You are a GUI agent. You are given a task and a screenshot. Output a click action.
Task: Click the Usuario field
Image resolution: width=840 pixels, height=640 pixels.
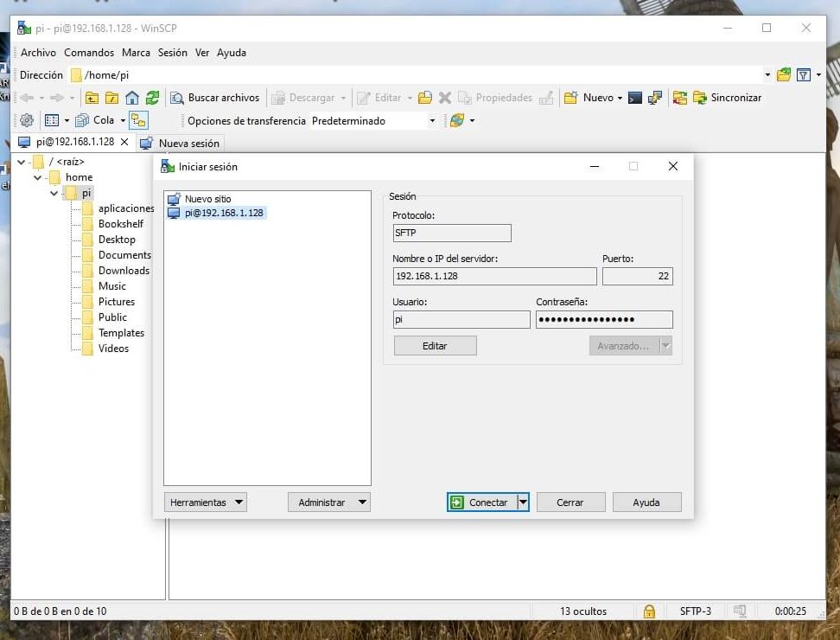pyautogui.click(x=461, y=319)
